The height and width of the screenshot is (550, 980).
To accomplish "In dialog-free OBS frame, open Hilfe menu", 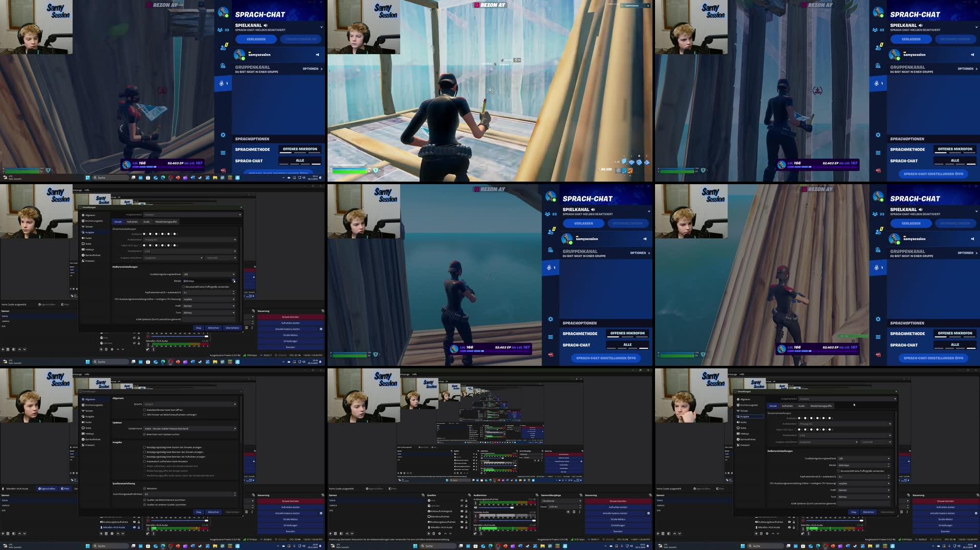I will 415,374.
